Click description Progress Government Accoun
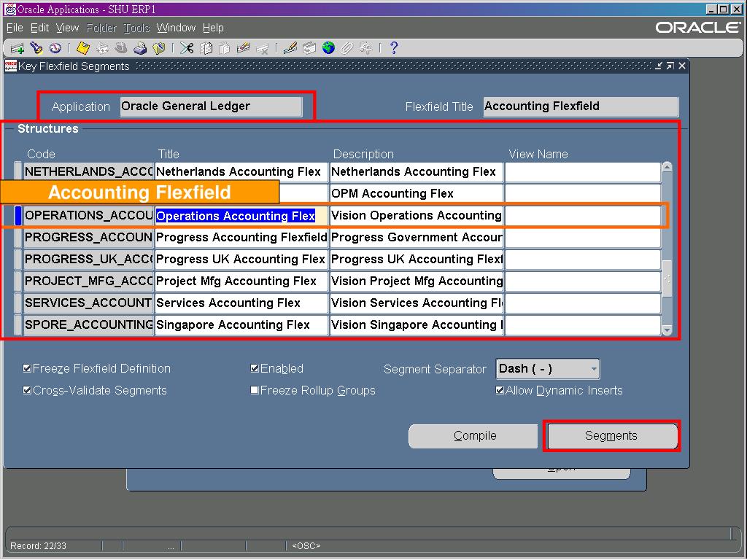The image size is (747, 560). click(417, 238)
